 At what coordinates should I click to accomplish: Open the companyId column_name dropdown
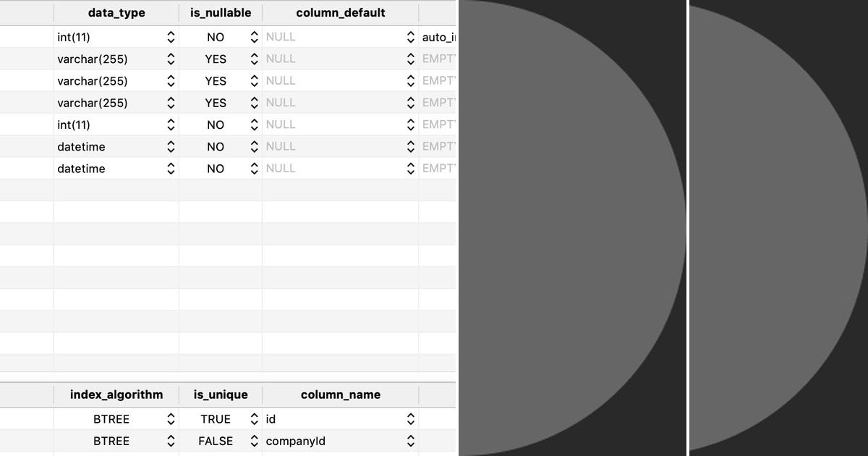click(410, 441)
